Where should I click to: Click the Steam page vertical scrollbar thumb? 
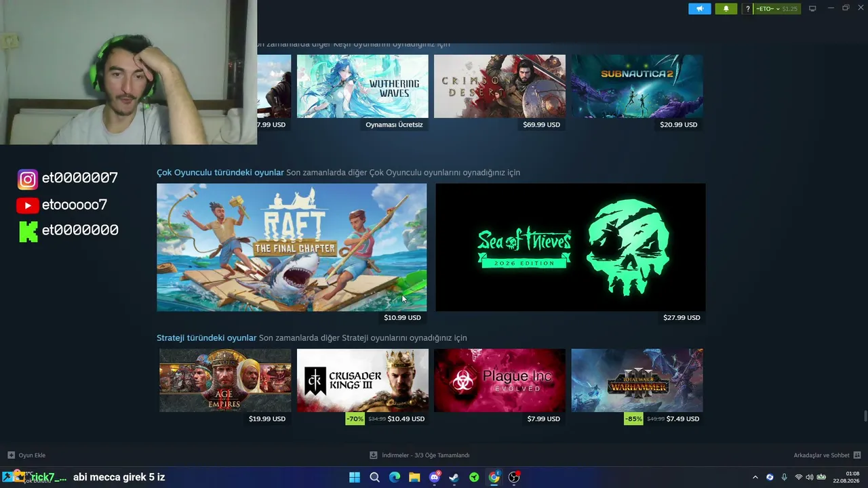pos(865,415)
